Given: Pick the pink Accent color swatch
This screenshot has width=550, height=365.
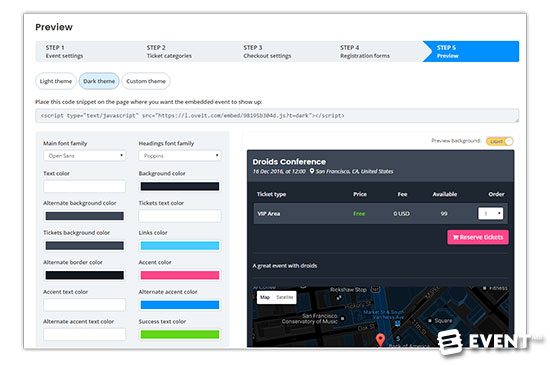Looking at the screenshot, I should [180, 275].
